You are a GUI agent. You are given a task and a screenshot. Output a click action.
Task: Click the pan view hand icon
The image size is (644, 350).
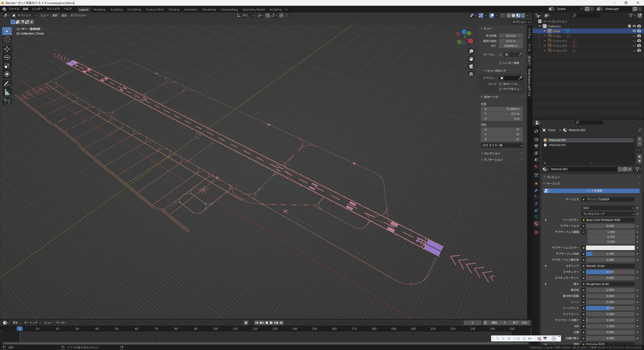(471, 59)
